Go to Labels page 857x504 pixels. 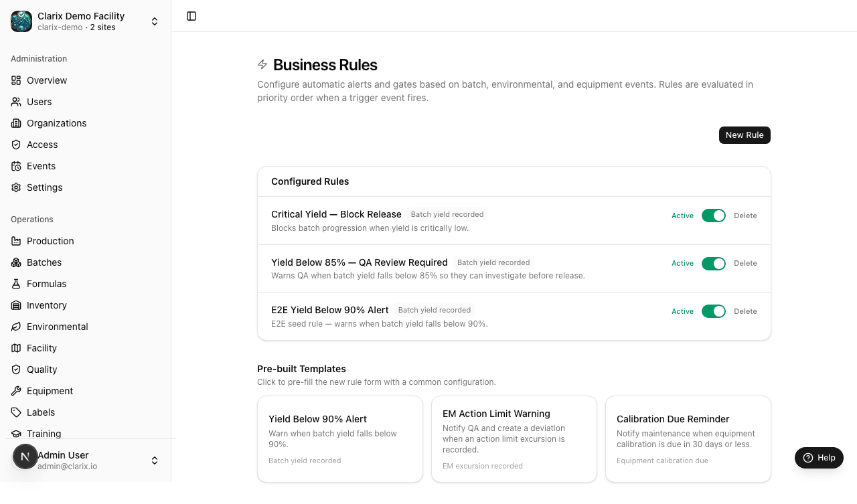(x=85, y=412)
